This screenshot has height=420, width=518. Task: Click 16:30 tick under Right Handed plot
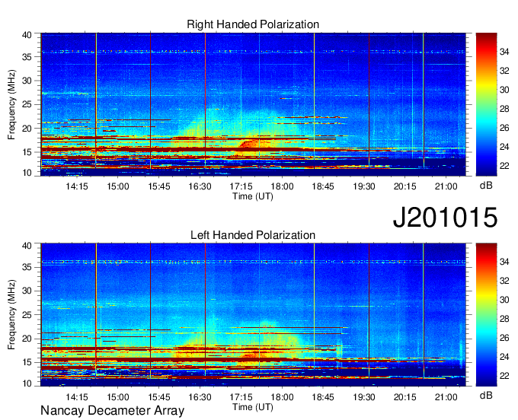point(200,186)
